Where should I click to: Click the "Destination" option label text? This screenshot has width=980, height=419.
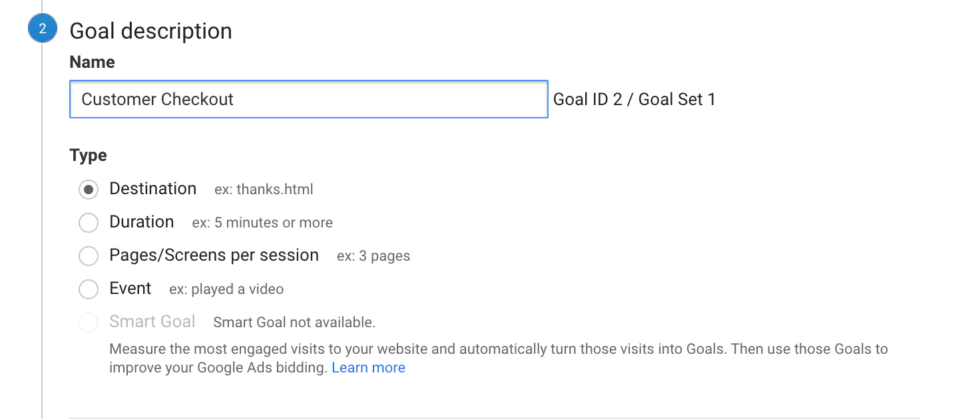[x=152, y=189]
